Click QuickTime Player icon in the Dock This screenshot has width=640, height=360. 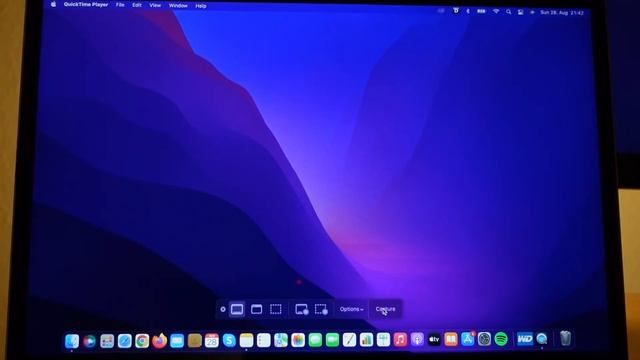click(x=542, y=339)
